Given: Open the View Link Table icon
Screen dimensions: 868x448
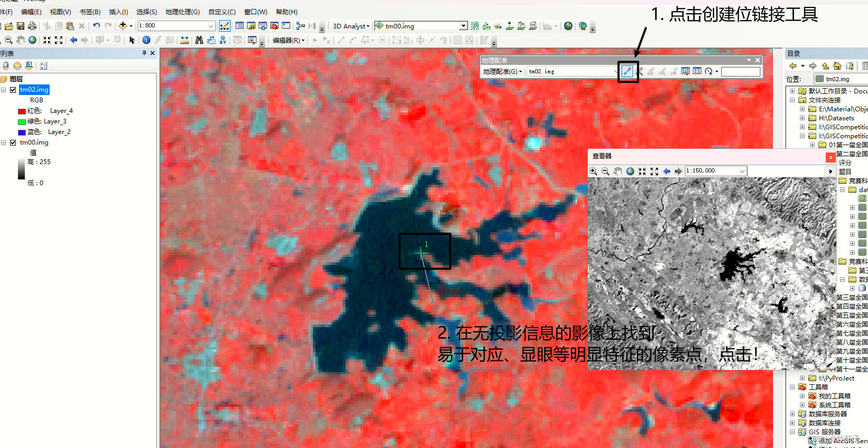Looking at the screenshot, I should 697,71.
